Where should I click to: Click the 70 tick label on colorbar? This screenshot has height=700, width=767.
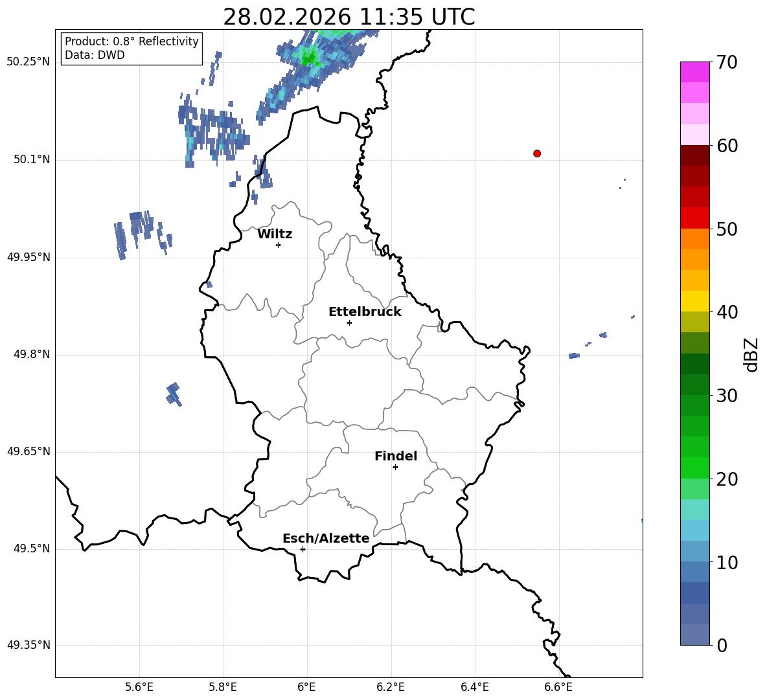pyautogui.click(x=727, y=62)
